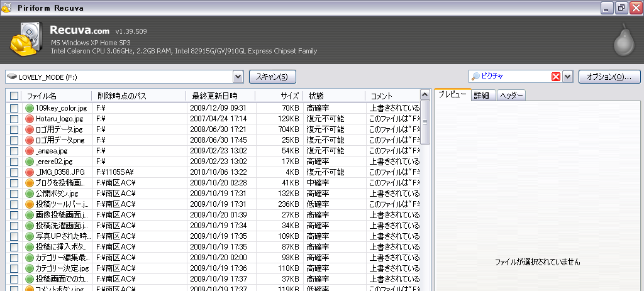The width and height of the screenshot is (644, 291).
Task: Check the box for ._IMG_0358.JPG
Action: click(14, 172)
